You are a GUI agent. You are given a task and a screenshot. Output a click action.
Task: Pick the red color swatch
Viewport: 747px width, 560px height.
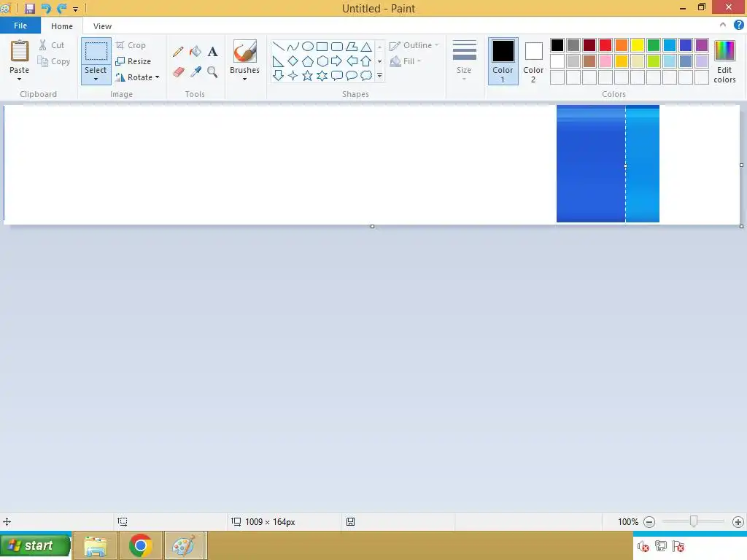tap(605, 45)
